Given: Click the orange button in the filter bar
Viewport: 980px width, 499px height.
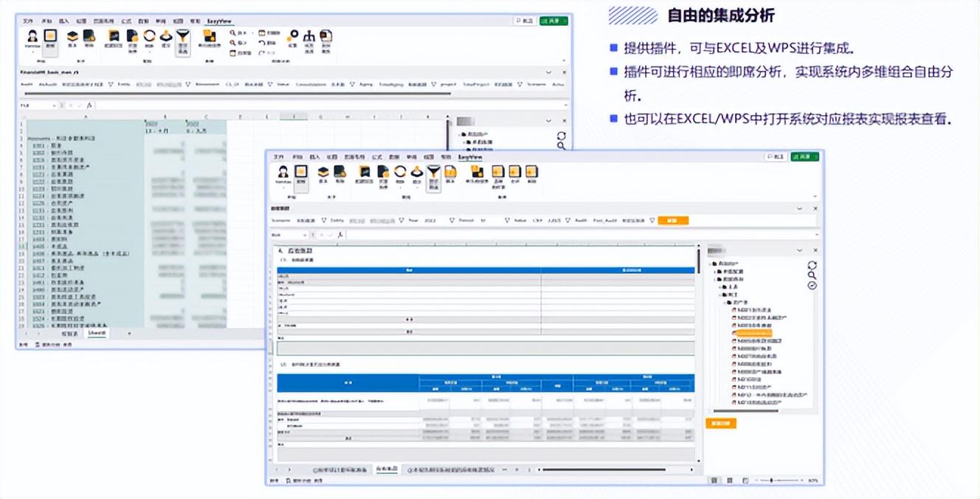Looking at the screenshot, I should 672,221.
